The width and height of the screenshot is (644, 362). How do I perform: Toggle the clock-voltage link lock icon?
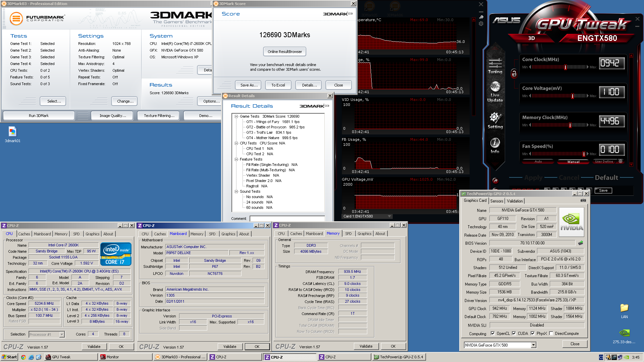[514, 73]
